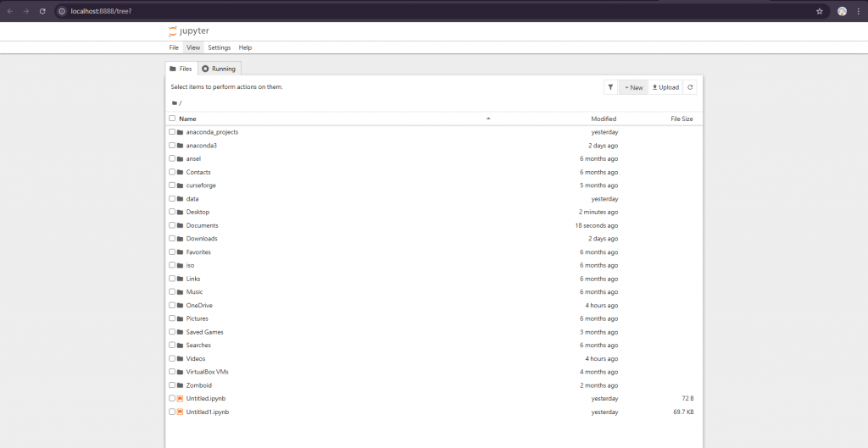Sort by Modified column header

coord(604,119)
